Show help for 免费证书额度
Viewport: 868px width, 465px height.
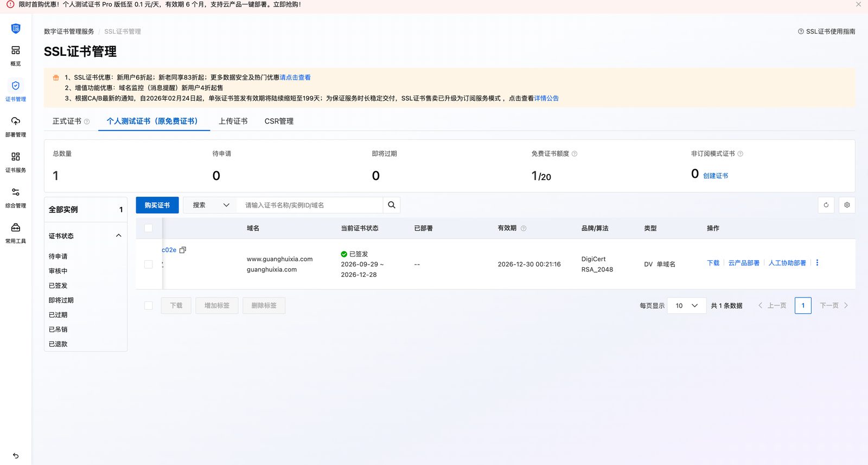(575, 154)
